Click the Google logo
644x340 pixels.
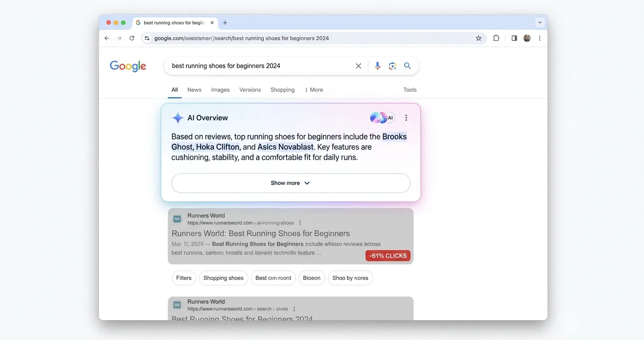click(128, 66)
